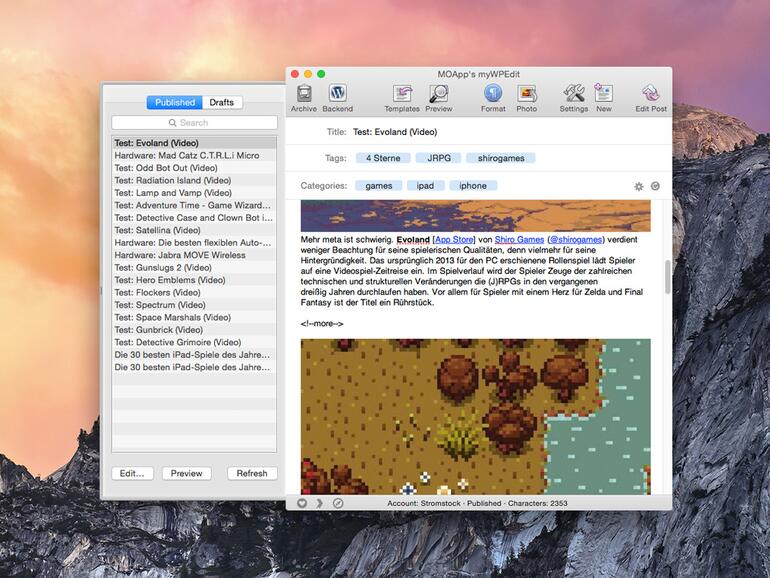Screen dimensions: 770x578
Task: Click the chevron arrow in status bar
Action: 320,503
